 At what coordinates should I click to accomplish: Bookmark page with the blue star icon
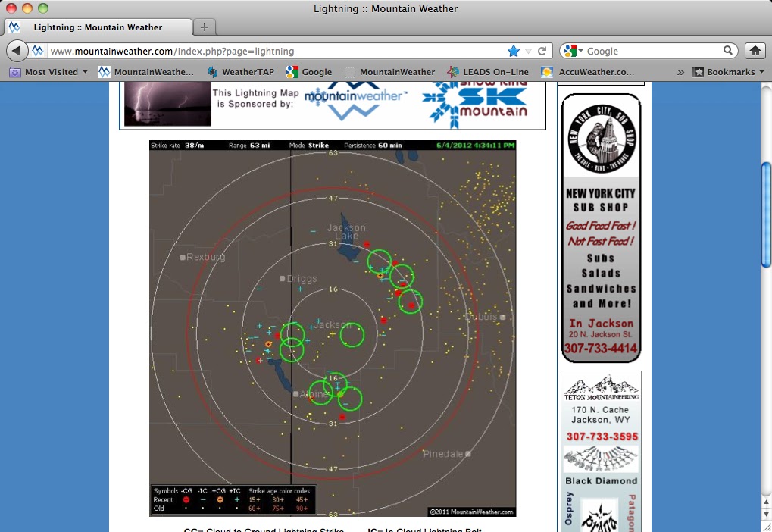pyautogui.click(x=514, y=51)
